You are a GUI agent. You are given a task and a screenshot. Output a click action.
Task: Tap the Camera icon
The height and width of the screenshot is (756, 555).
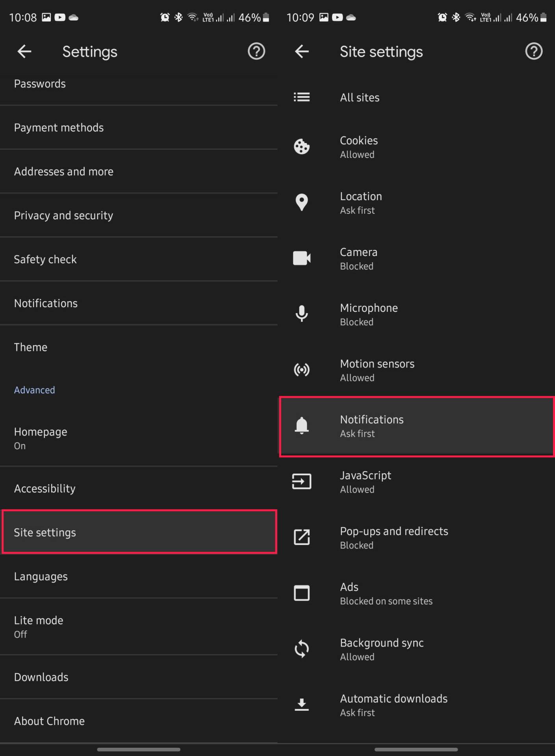(302, 258)
